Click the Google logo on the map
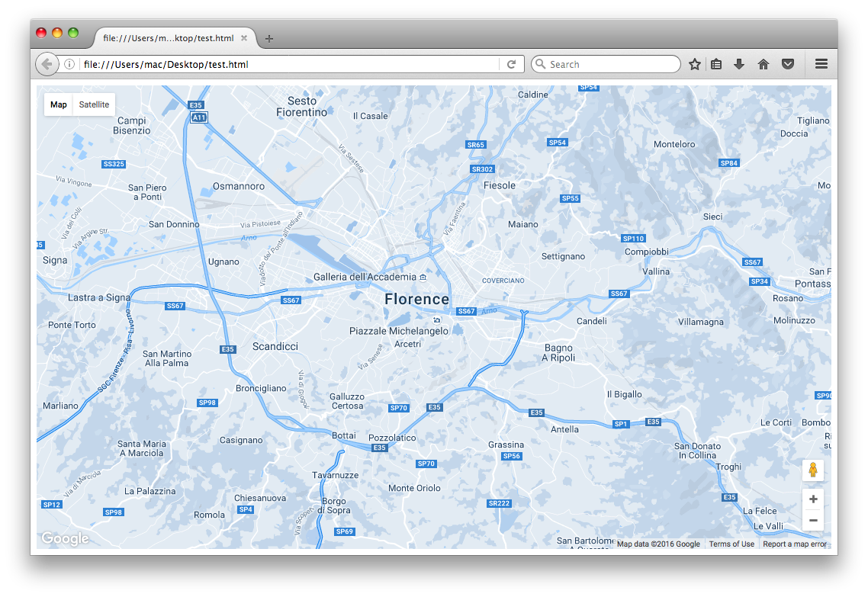This screenshot has height=597, width=868. [65, 538]
